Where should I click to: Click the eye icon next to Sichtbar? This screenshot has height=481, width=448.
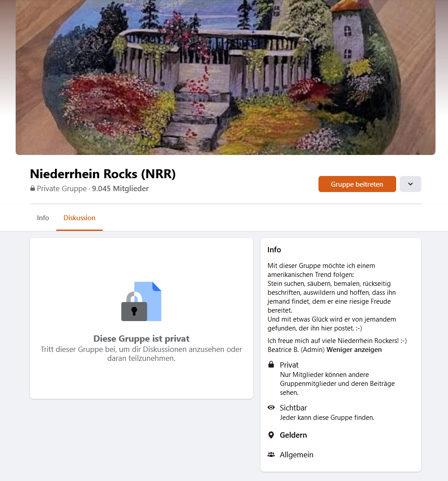coord(271,407)
